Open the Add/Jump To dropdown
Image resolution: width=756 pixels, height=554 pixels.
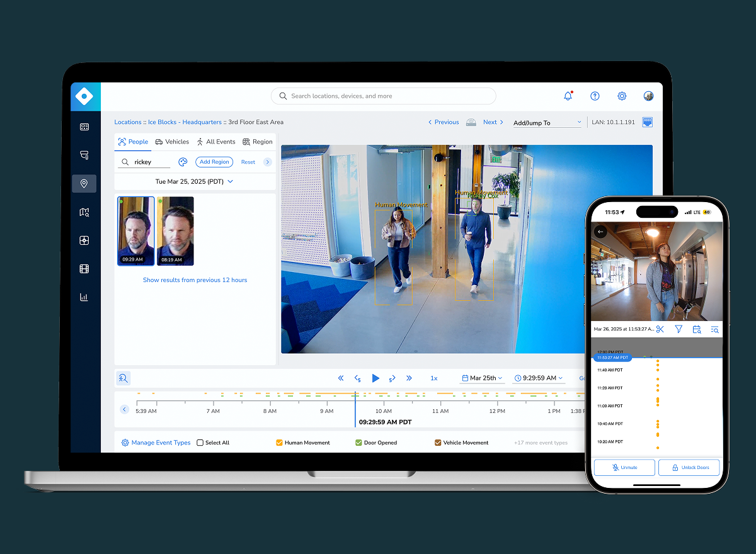tap(547, 122)
